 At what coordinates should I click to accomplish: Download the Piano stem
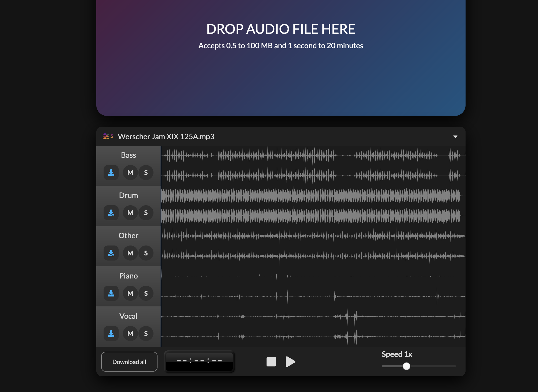[111, 293]
